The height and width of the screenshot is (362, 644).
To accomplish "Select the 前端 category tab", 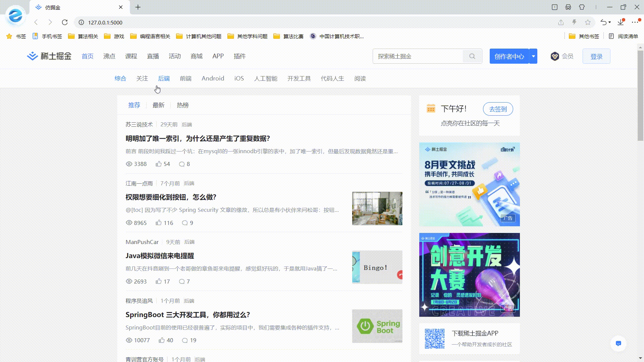I will [x=185, y=78].
